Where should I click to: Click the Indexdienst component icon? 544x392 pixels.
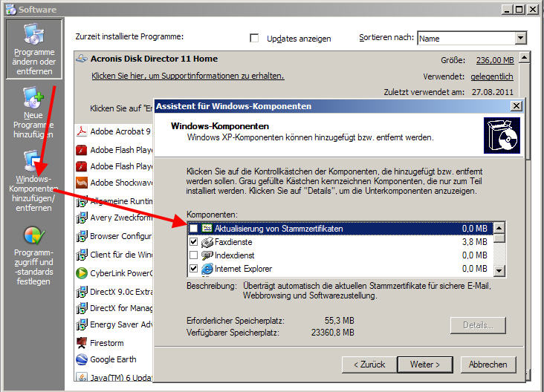coord(207,255)
